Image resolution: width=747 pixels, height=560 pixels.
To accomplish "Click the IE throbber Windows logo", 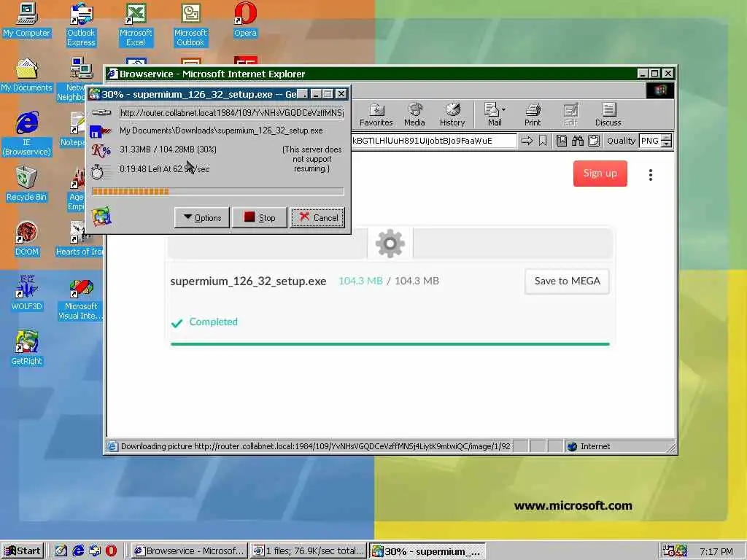I will [659, 90].
